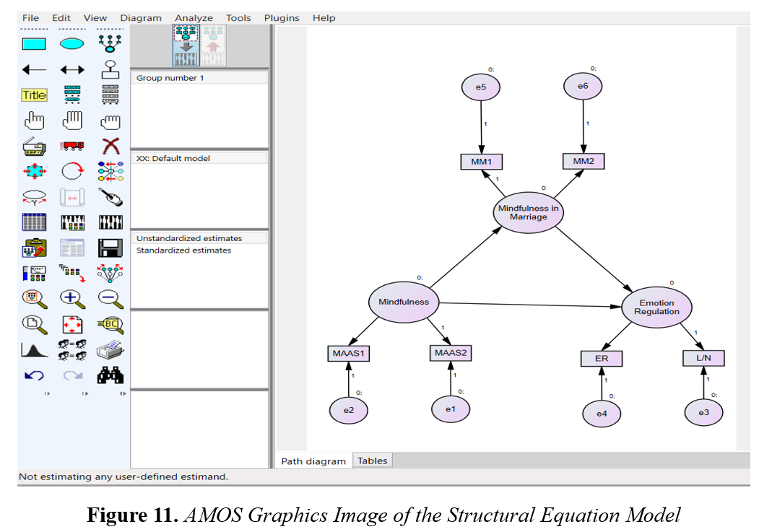Click the floppy disk save icon
Viewport: 772px width, 532px height.
pyautogui.click(x=110, y=248)
